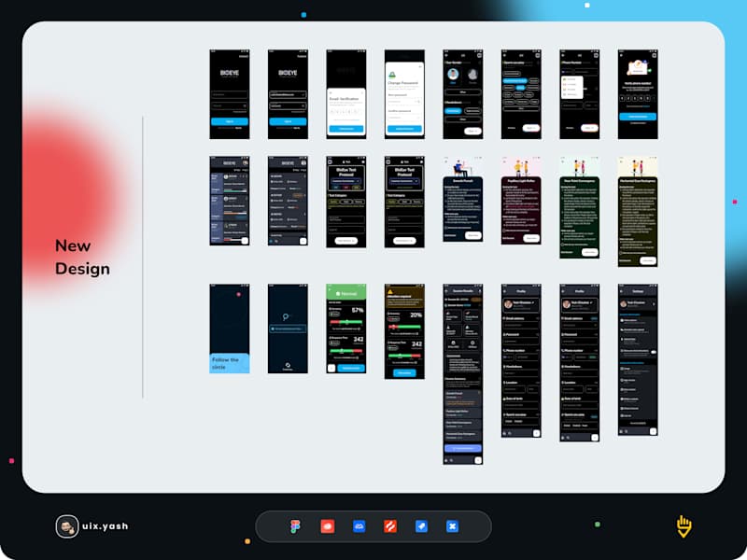
Task: Click the blue button on the Email Verification sheet
Action: [346, 129]
